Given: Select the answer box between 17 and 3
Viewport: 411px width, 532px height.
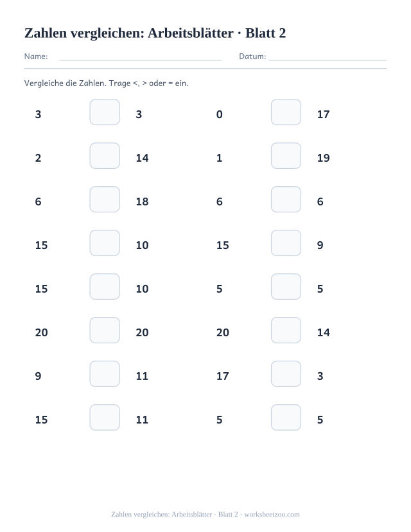Looking at the screenshot, I should 286,374.
